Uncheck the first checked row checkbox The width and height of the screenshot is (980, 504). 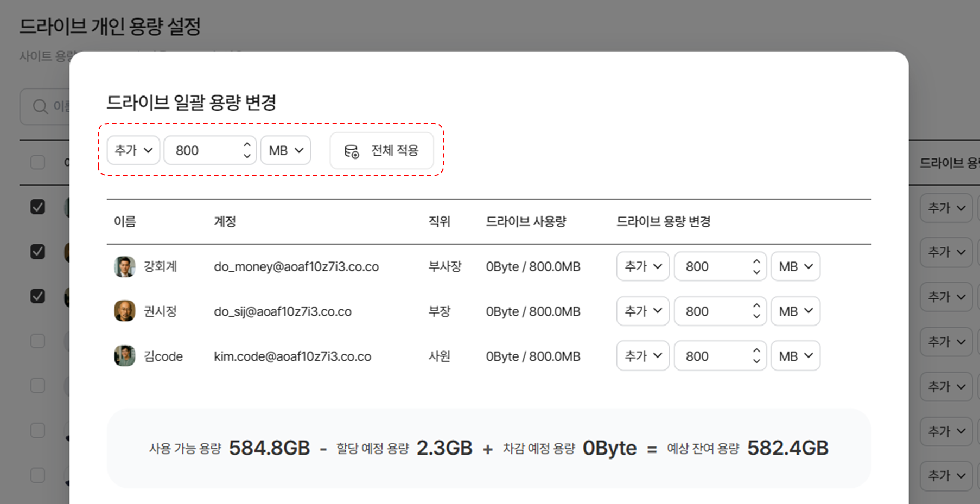37,207
